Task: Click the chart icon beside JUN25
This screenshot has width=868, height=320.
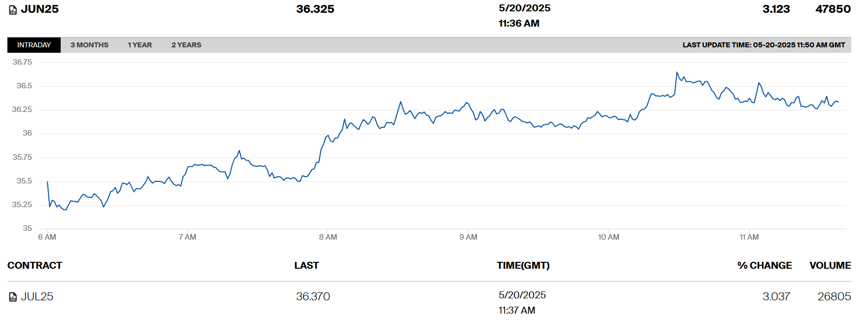Action: point(13,10)
